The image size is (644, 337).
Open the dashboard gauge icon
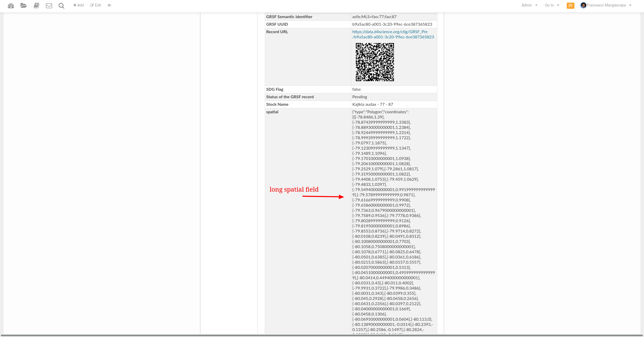click(11, 5)
